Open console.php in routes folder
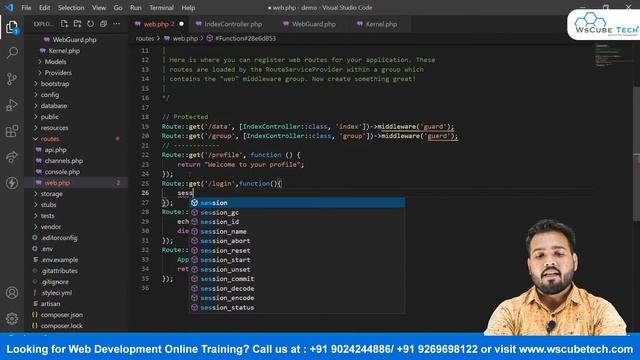The height and width of the screenshot is (360, 640). 62,172
